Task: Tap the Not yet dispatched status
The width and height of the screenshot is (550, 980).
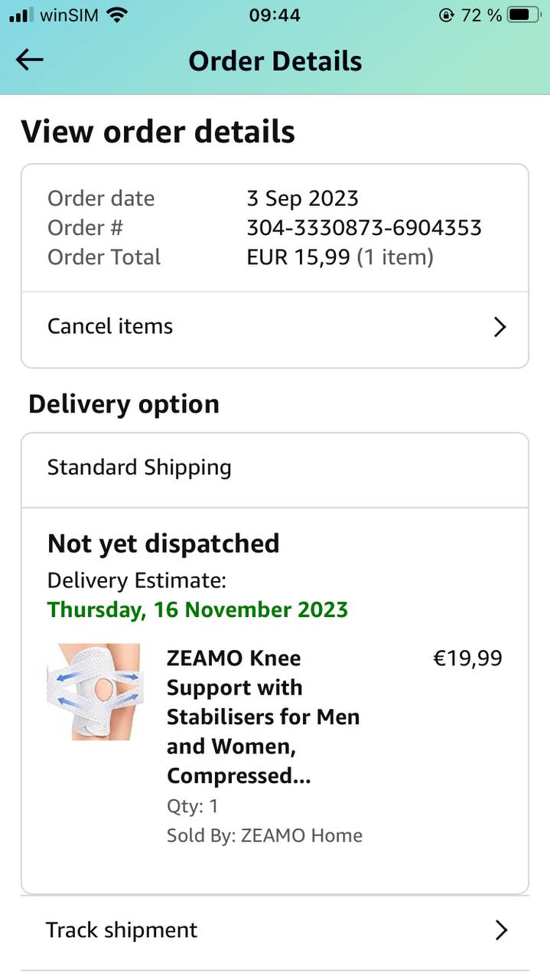Action: click(x=163, y=544)
